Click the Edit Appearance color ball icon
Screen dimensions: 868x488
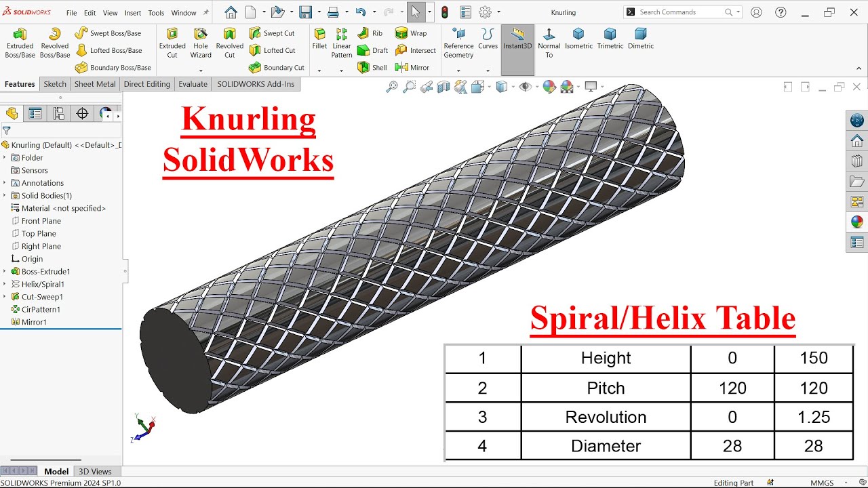pyautogui.click(x=549, y=87)
